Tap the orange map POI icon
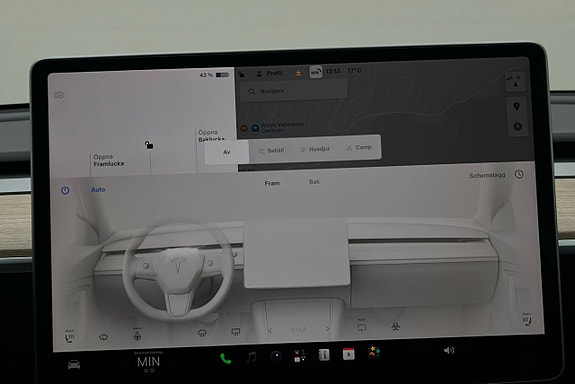 (x=244, y=128)
